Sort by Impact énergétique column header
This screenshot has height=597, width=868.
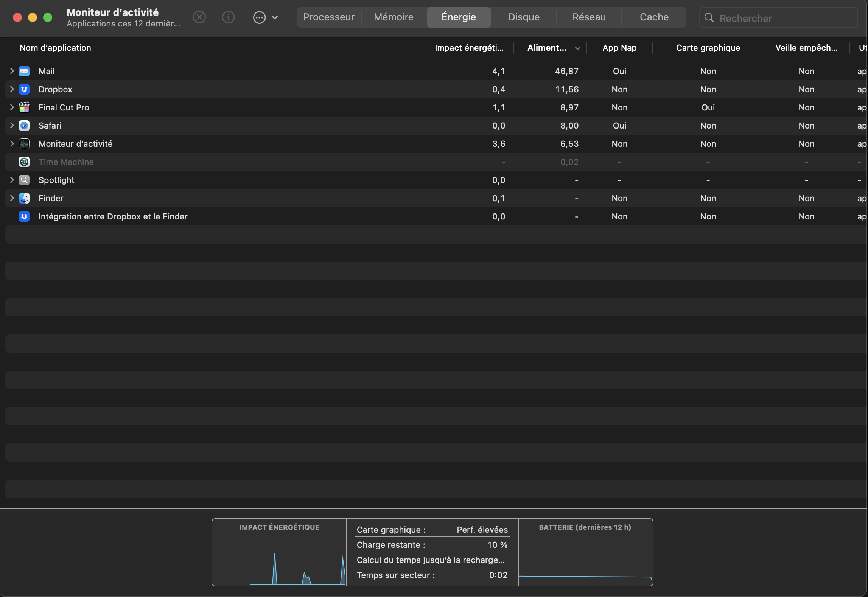[x=469, y=48]
